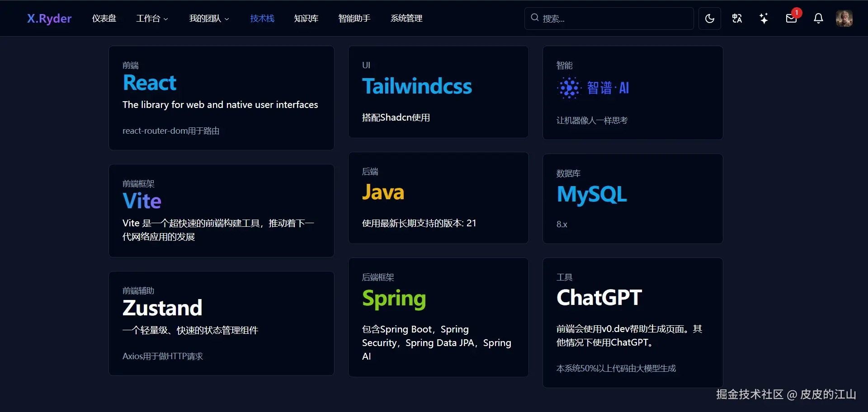Toggle the dark mode moon icon
Image resolution: width=868 pixels, height=412 pixels.
710,19
